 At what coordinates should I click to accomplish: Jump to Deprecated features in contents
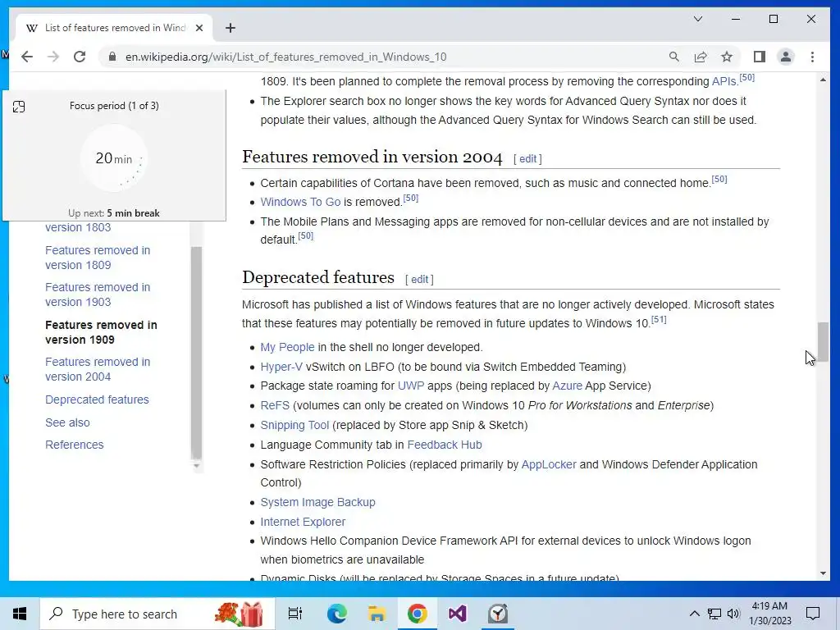tap(97, 399)
